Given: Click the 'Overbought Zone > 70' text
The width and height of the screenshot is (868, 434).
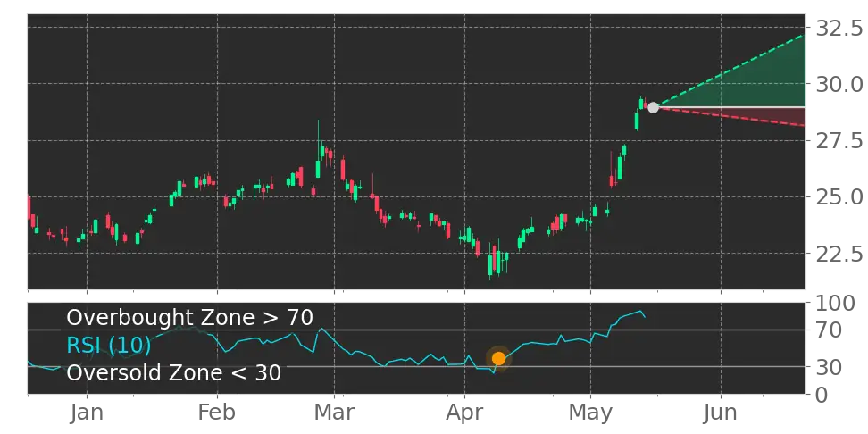Looking at the screenshot, I should tap(190, 318).
